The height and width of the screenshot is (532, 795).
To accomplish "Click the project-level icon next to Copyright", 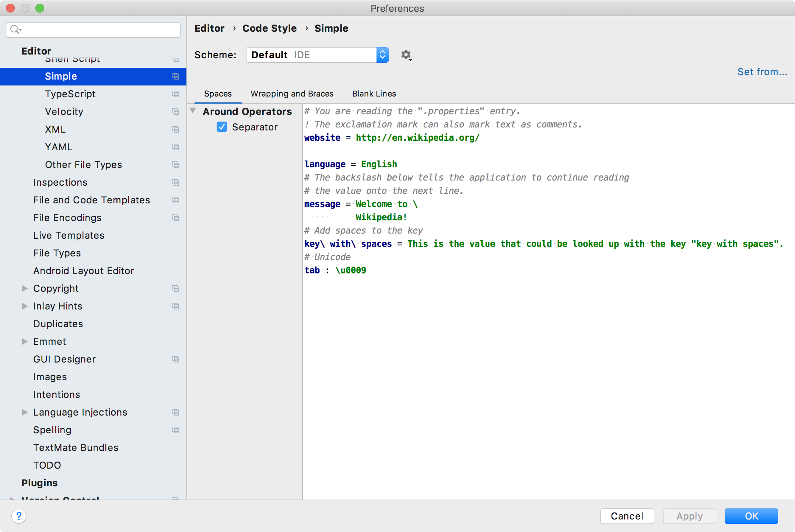I will point(176,288).
